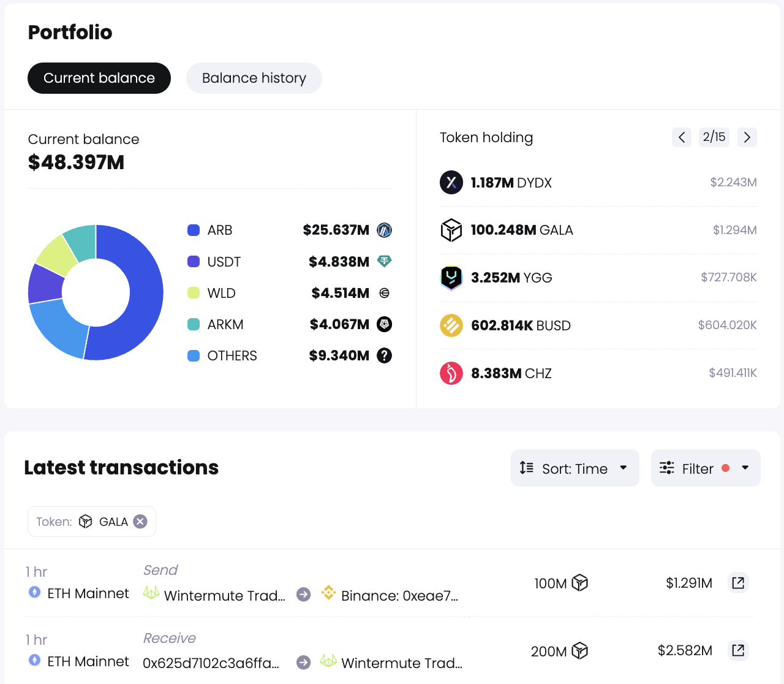Open the Send transaction in block explorer
The image size is (784, 684).
[738, 583]
